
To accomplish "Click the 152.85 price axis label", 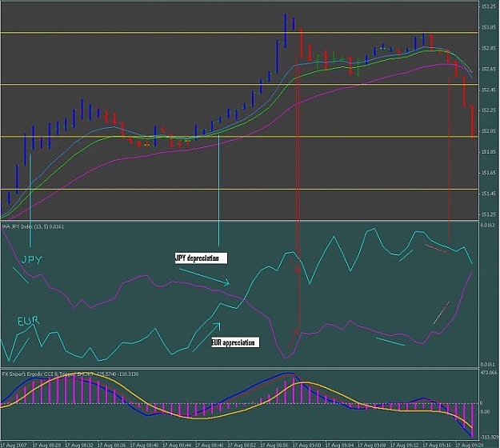I will [489, 49].
